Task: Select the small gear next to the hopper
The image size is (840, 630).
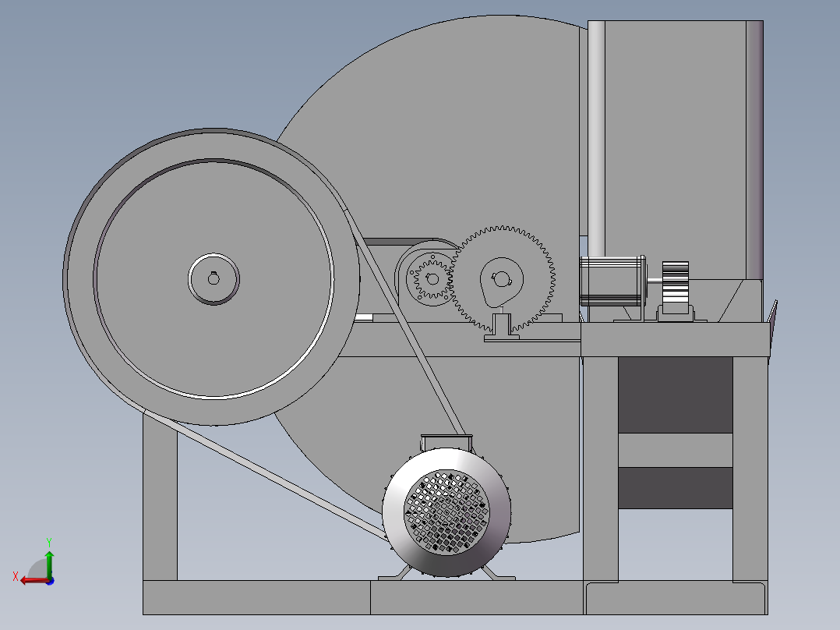Action: pos(675,282)
